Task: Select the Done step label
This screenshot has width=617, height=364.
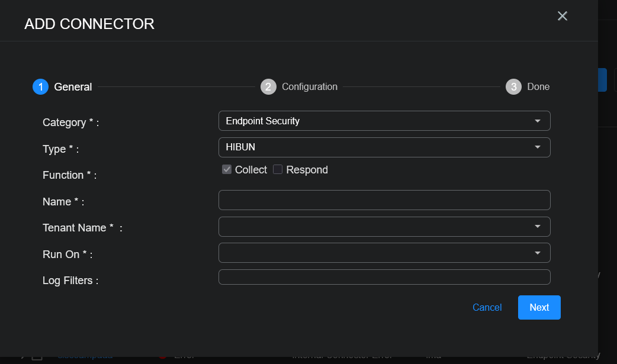Action: click(538, 87)
